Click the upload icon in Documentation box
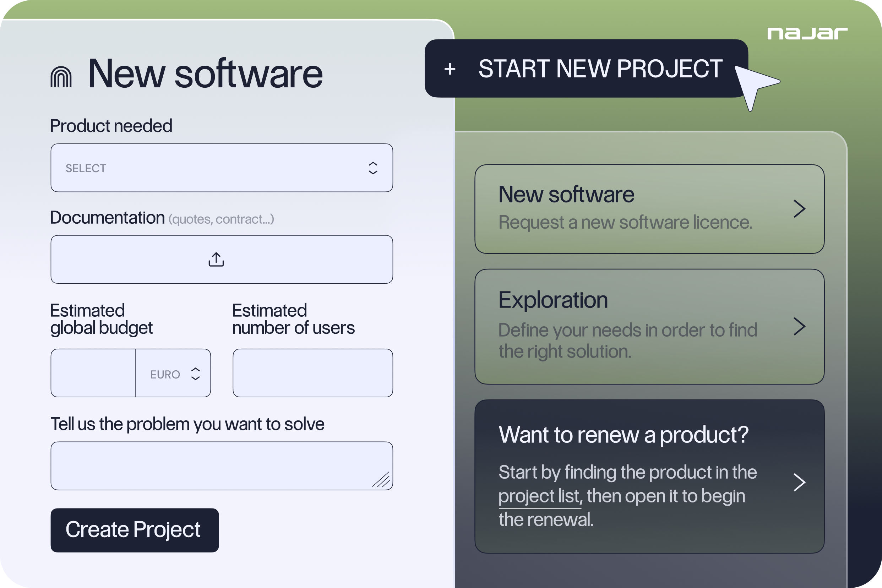This screenshot has width=882, height=588. click(216, 260)
